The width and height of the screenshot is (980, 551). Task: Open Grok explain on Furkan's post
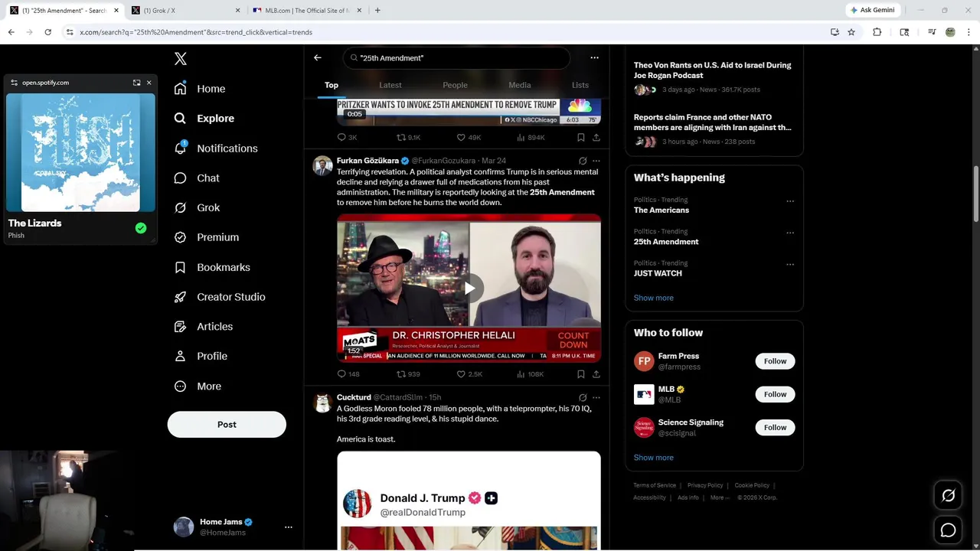[x=583, y=161]
